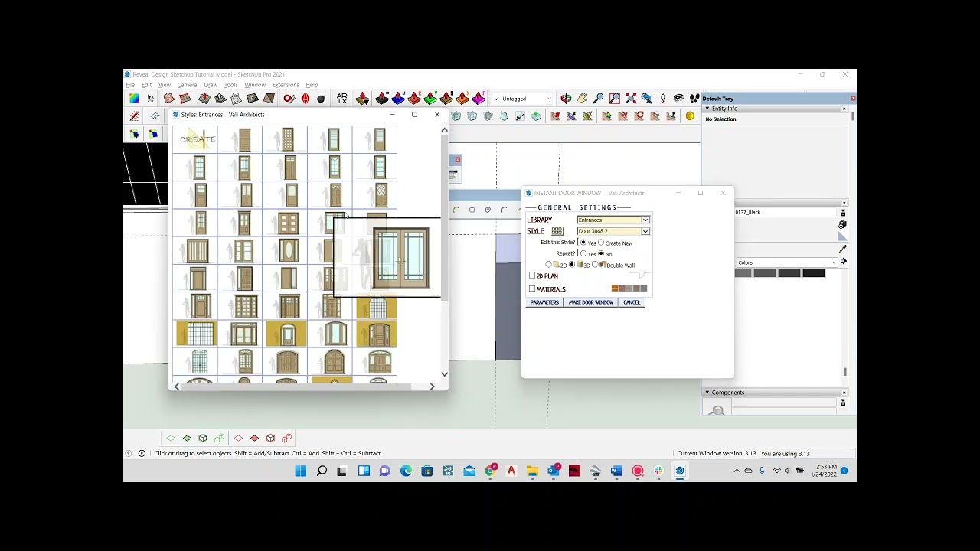Open the Extensions menu
980x551 pixels.
(x=286, y=85)
